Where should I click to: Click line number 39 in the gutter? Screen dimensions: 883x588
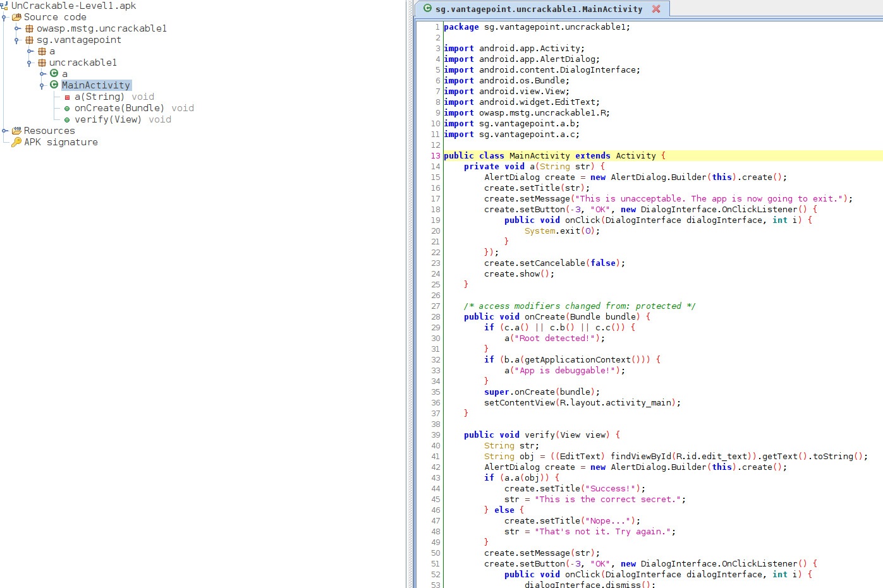[x=435, y=435]
